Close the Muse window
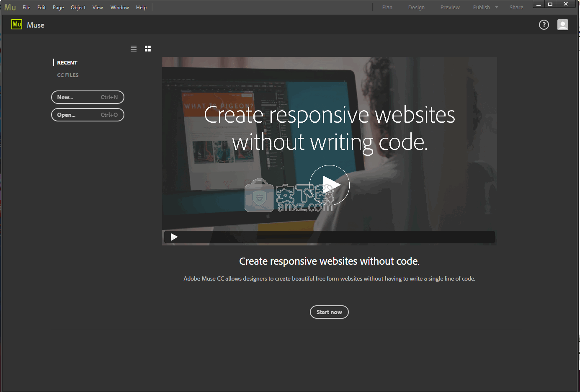This screenshot has width=580, height=392. (x=566, y=4)
